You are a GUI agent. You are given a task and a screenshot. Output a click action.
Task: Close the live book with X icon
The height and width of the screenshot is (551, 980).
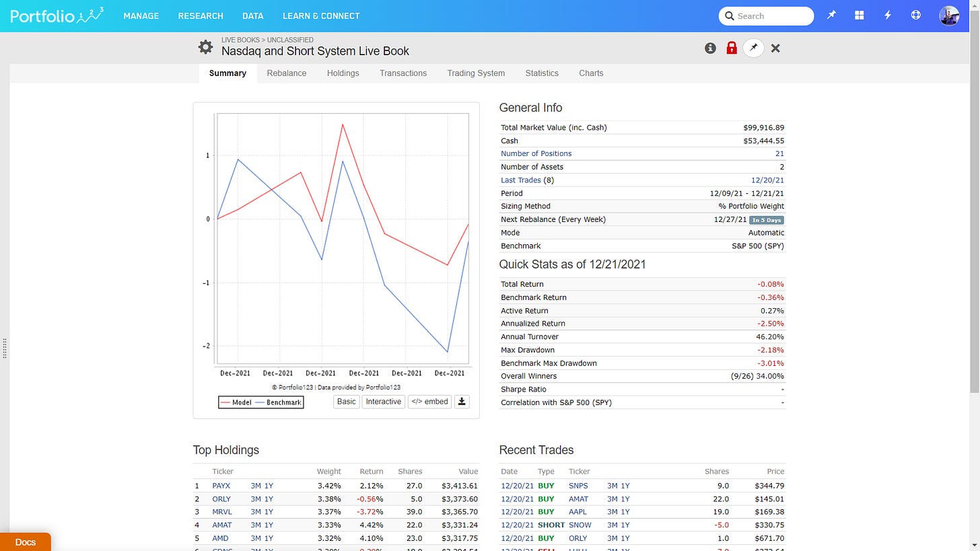point(775,48)
